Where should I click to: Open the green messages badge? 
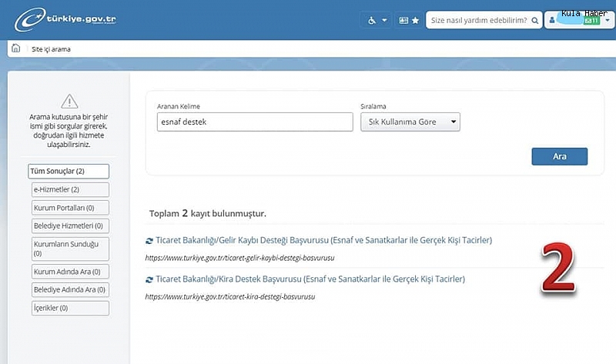(591, 21)
